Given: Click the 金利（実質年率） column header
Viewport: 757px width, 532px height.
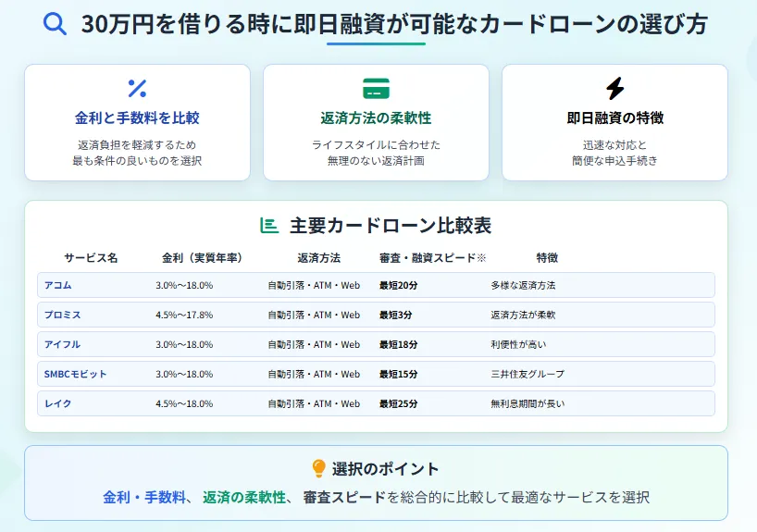Looking at the screenshot, I should coord(202,258).
